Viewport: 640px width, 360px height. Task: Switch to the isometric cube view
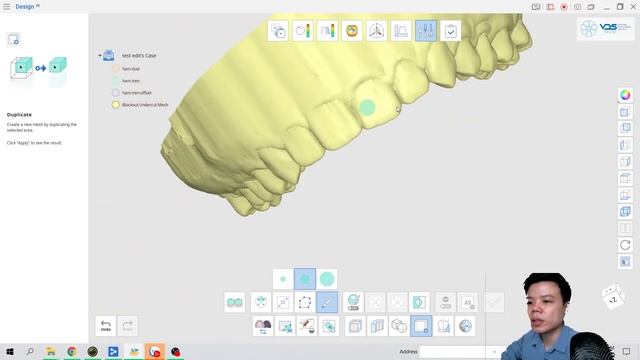click(x=625, y=211)
